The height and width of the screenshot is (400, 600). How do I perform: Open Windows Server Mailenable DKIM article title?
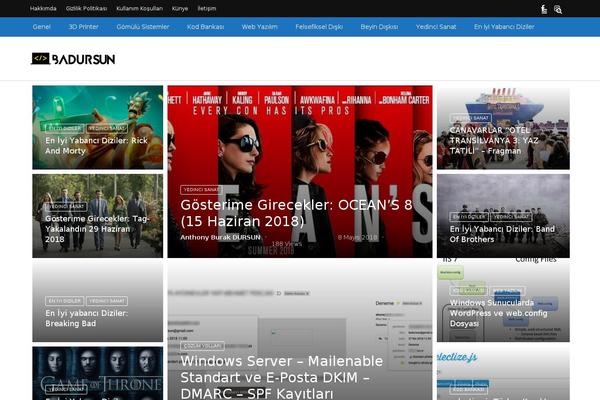(282, 377)
